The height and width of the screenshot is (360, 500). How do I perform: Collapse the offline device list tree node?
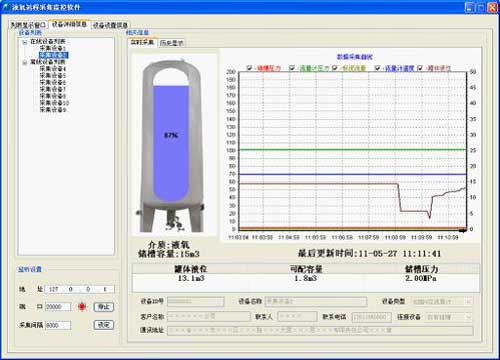tap(25, 62)
